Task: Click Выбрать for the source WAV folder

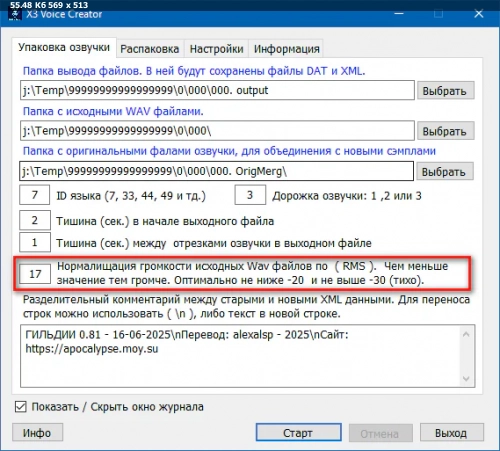Action: (x=445, y=131)
